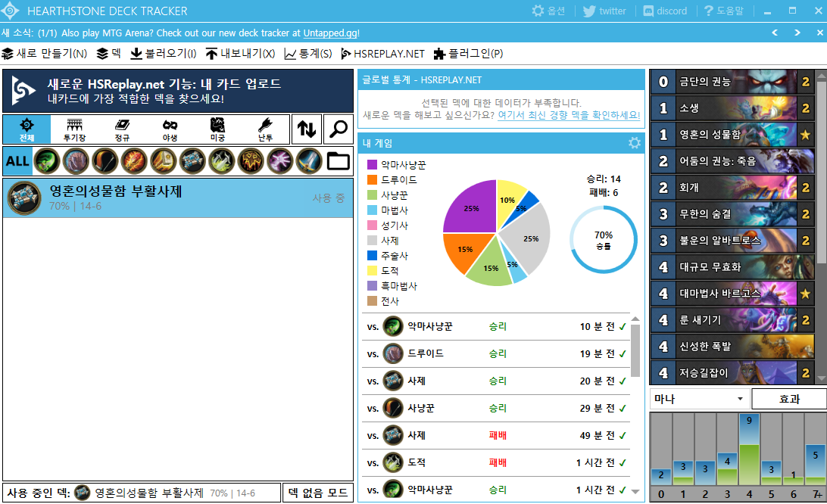Select game vs. 드루이드 19 분 전
827x504 pixels.
tap(496, 353)
